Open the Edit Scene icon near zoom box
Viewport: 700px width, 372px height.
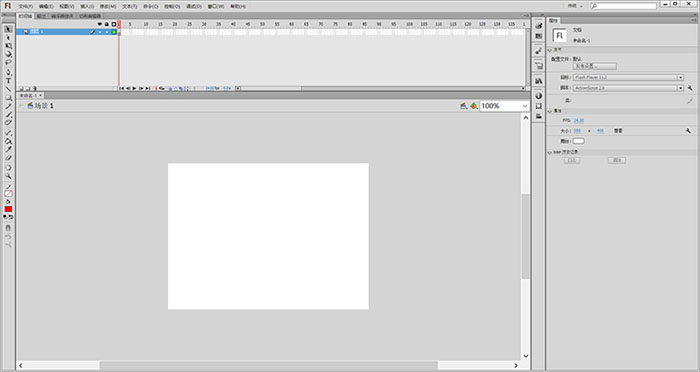pyautogui.click(x=463, y=106)
